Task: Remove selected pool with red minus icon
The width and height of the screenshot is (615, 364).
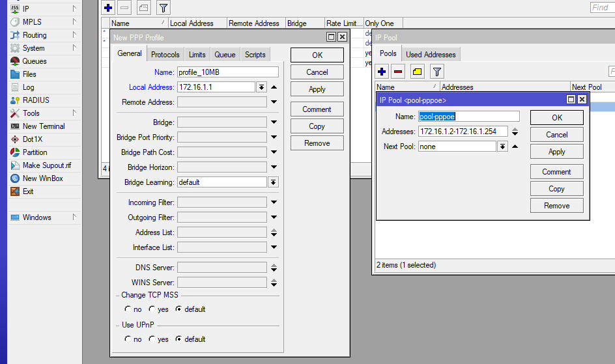Action: [397, 72]
